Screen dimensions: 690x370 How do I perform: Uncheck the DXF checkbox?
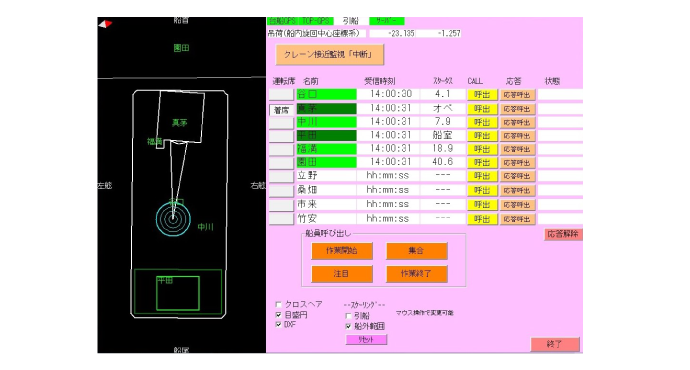click(x=279, y=325)
